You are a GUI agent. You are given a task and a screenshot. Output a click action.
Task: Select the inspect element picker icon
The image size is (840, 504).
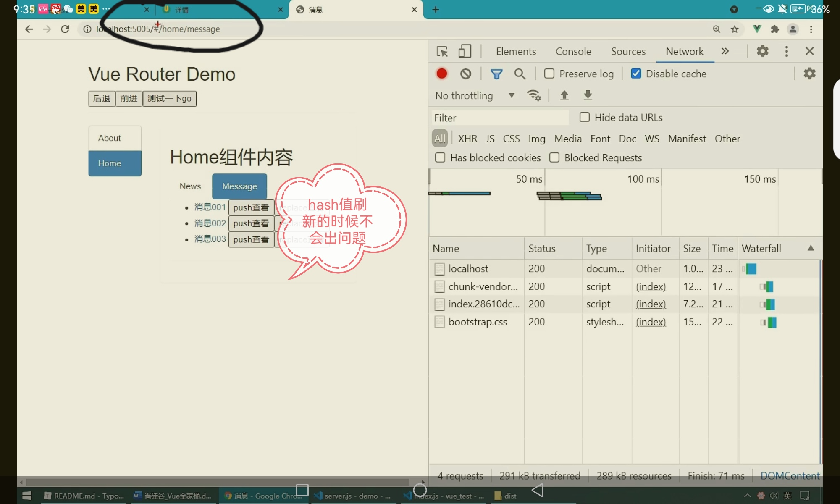442,51
